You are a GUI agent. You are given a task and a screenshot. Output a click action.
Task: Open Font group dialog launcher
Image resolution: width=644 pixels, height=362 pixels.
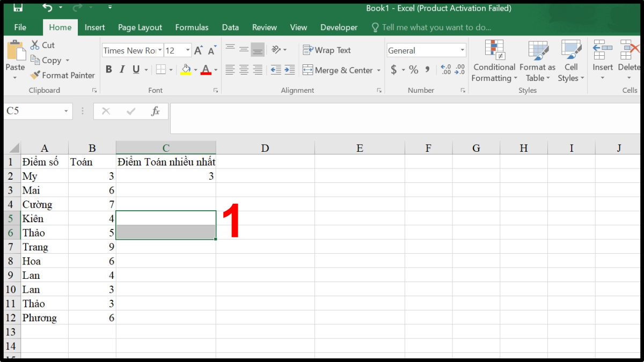click(x=216, y=91)
